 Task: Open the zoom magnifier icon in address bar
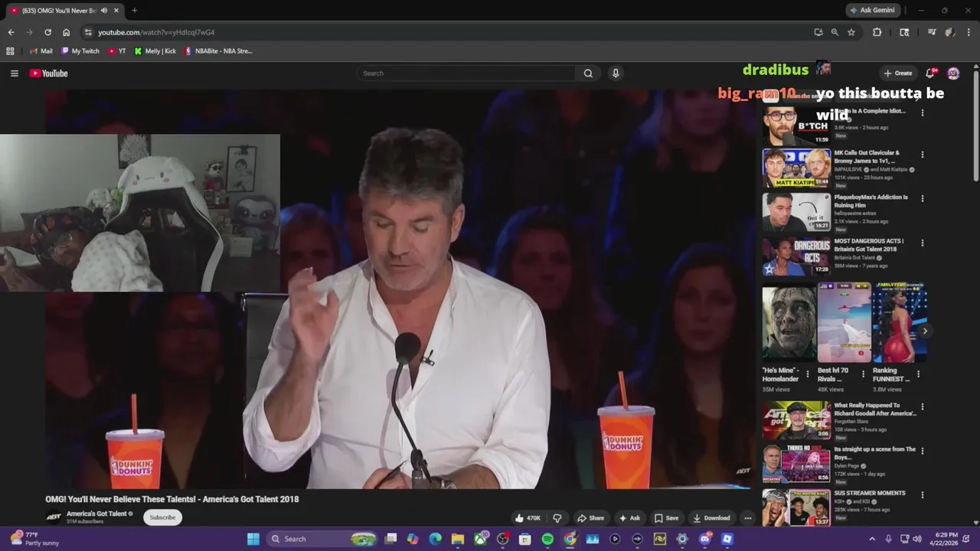point(835,32)
